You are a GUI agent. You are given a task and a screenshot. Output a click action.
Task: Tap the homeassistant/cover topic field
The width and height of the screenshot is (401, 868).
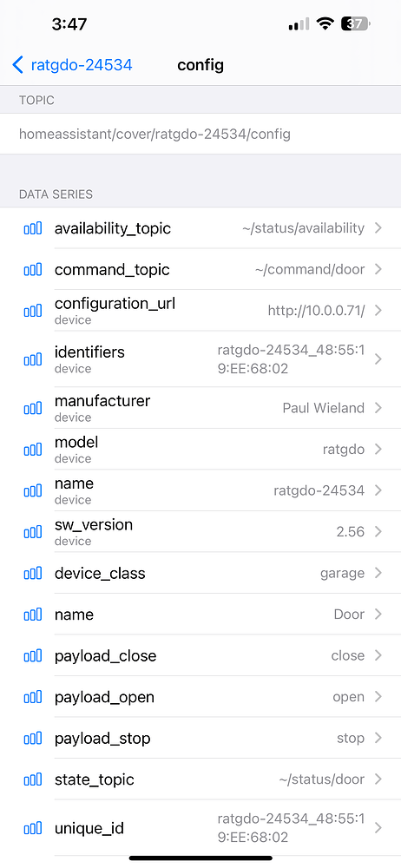[200, 134]
